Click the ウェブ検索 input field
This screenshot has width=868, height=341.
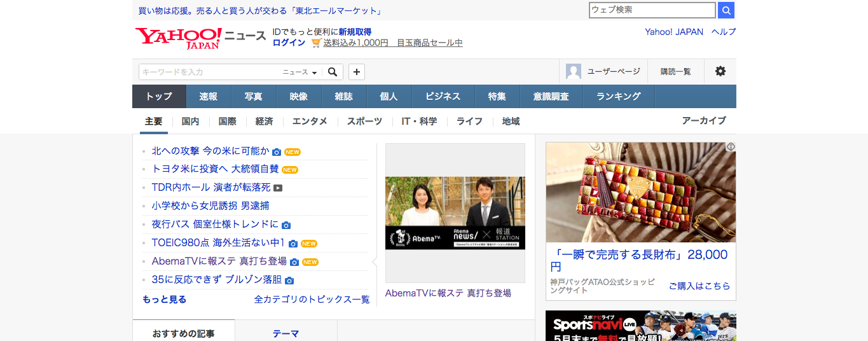(x=652, y=10)
